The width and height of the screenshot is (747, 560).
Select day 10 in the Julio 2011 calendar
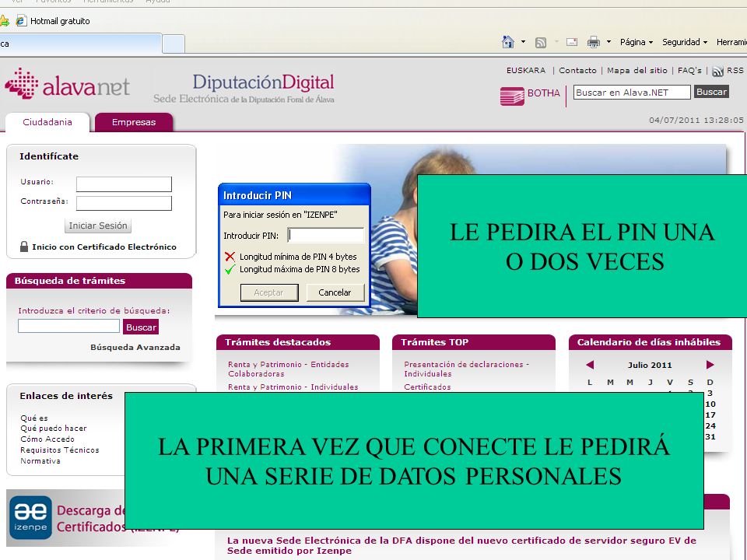(x=710, y=404)
